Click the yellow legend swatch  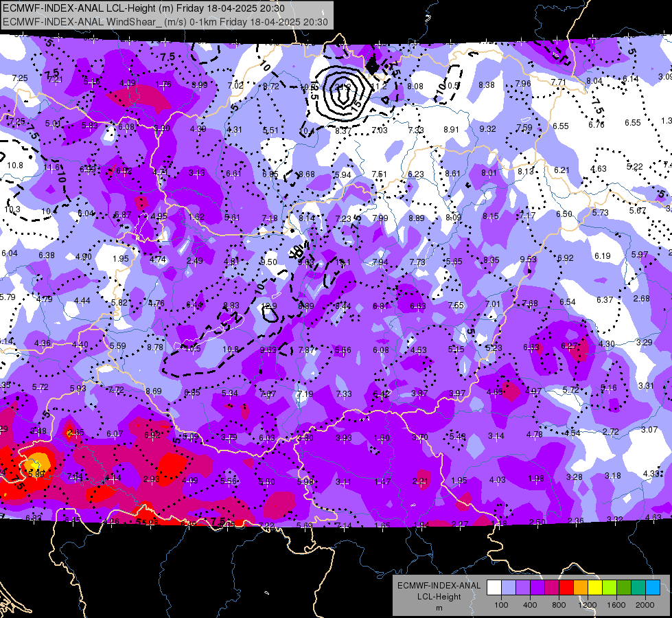click(595, 587)
